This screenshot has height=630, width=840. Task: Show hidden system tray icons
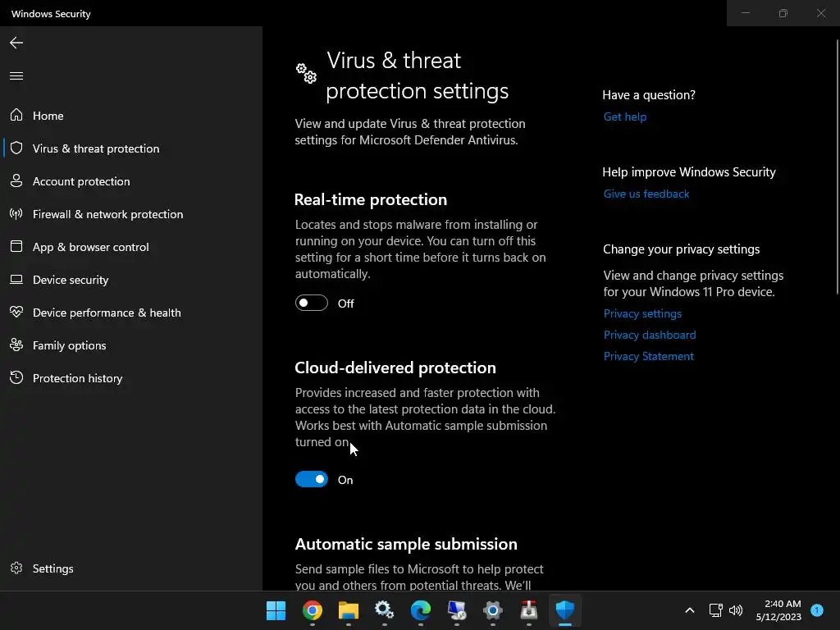(689, 610)
